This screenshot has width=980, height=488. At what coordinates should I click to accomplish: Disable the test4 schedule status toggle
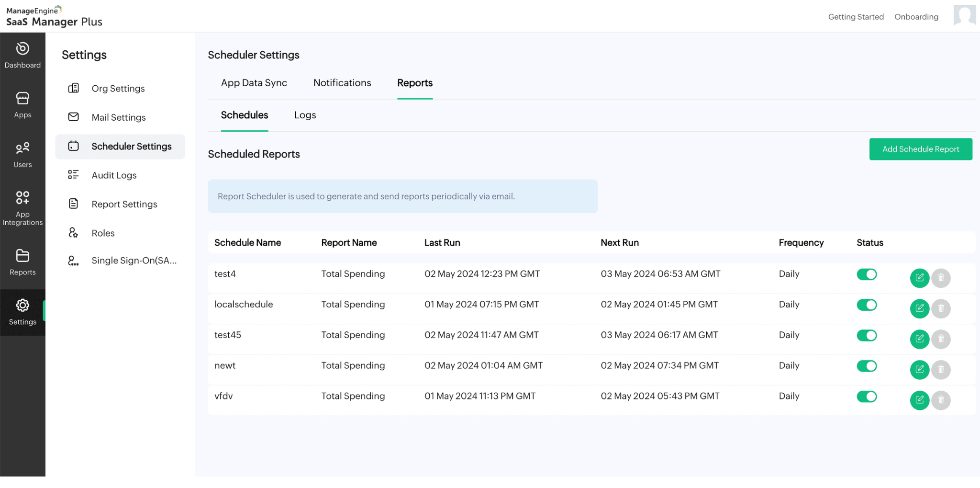coord(866,274)
